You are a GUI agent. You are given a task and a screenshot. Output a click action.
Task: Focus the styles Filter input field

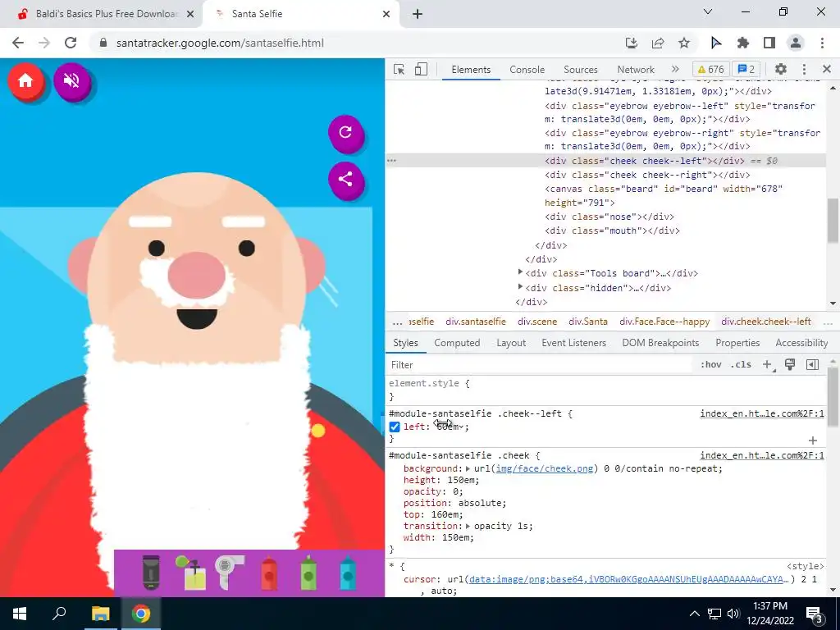[x=540, y=365]
